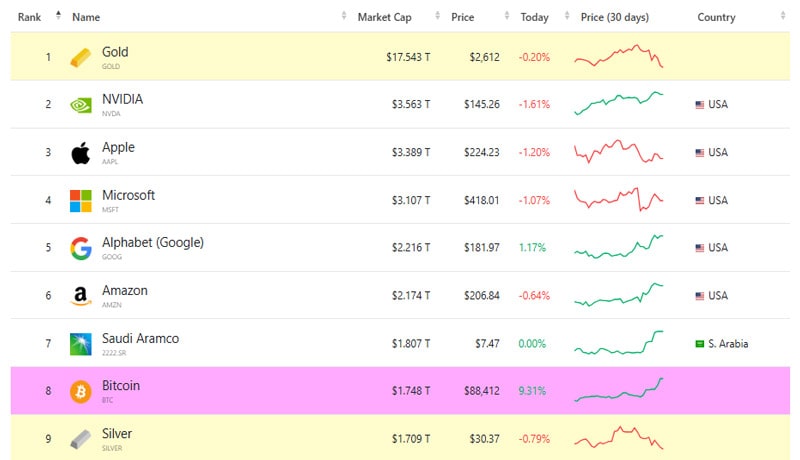Screen dimensions: 800x460
Task: Click the Bitcoin logo icon
Action: pos(81,392)
